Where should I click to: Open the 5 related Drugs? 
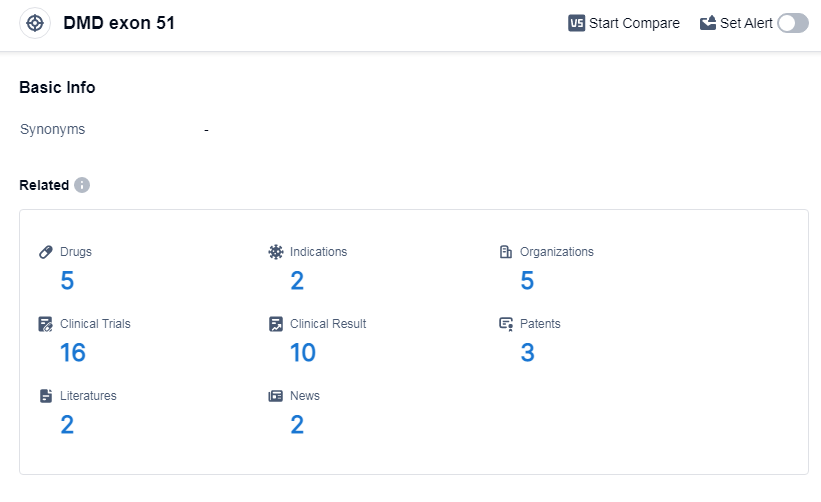pos(67,281)
